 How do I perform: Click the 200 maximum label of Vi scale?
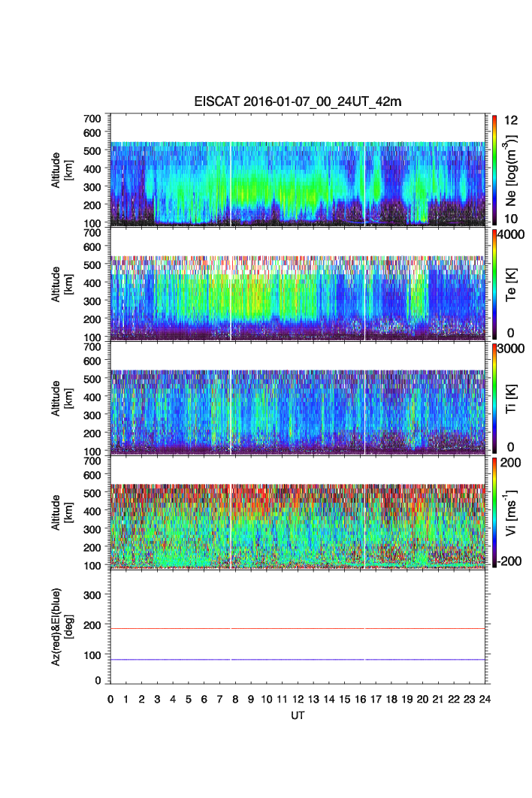point(510,463)
